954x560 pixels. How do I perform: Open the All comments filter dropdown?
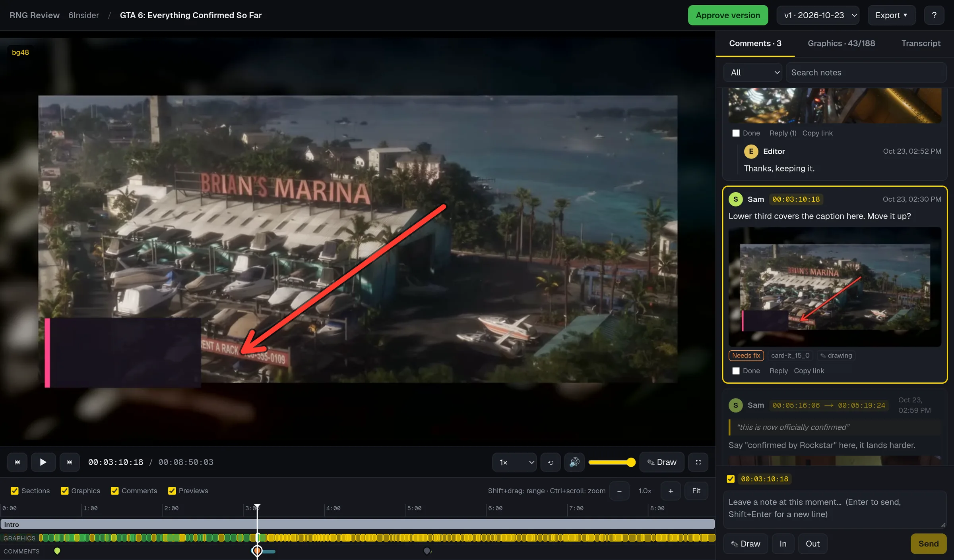[753, 72]
